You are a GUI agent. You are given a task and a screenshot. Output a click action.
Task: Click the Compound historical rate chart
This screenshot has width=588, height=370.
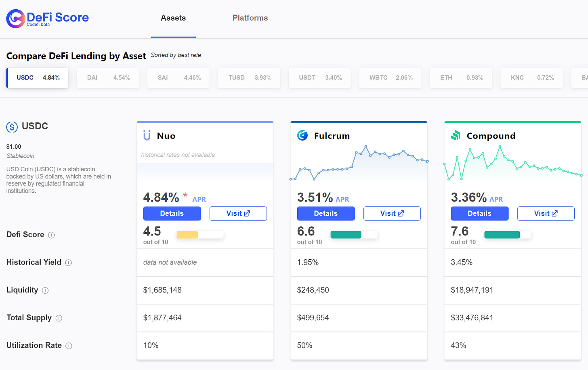[x=513, y=163]
